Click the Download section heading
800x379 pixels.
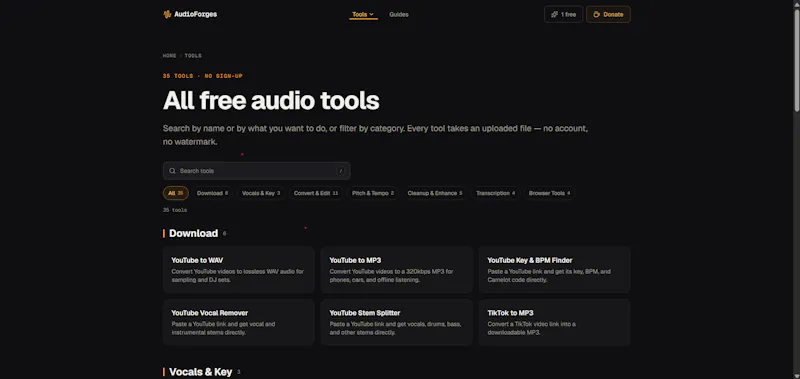coord(193,233)
